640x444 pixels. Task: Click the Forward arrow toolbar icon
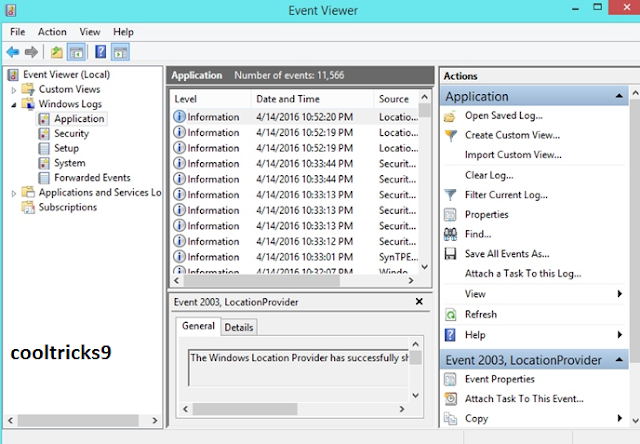click(x=31, y=52)
